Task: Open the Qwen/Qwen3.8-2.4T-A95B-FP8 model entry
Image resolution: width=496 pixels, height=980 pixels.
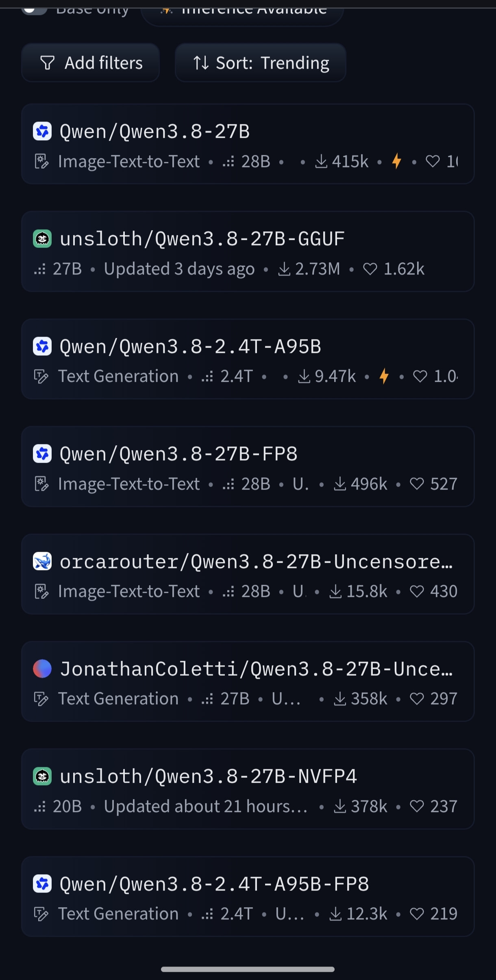Action: pos(248,897)
